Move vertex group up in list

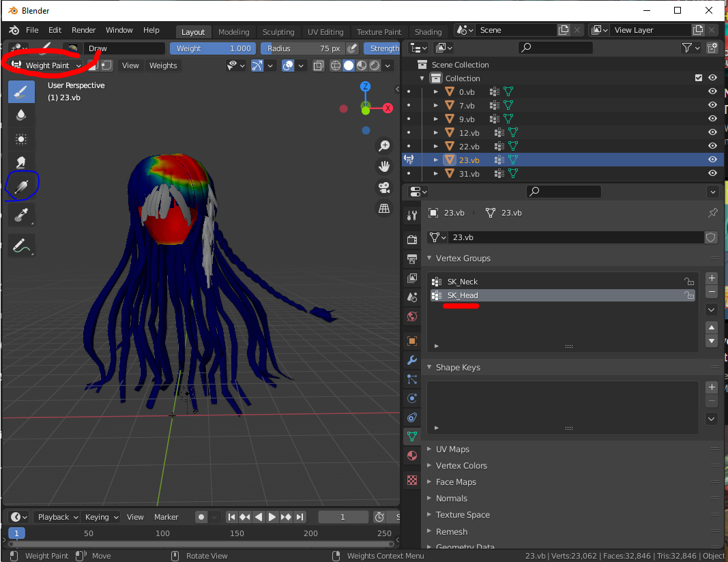[712, 327]
